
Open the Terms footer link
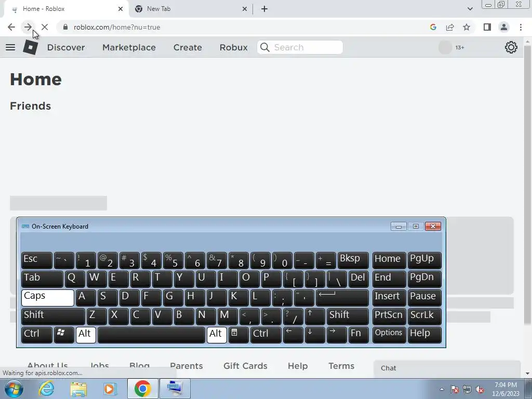coord(341,366)
